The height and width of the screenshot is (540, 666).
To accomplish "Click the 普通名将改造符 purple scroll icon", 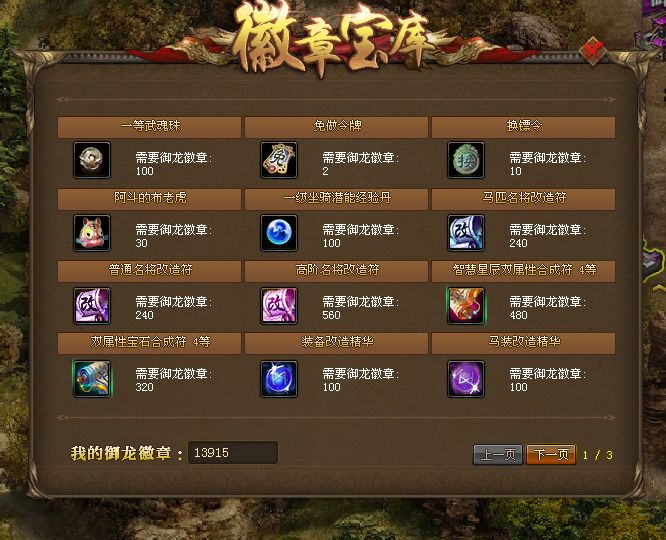I will (92, 305).
